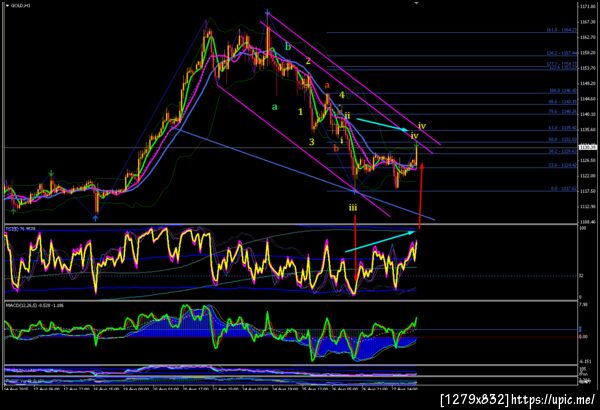Expand the GOLD,H1 chart dropdown arrow
The width and height of the screenshot is (600, 410).
coord(7,6)
